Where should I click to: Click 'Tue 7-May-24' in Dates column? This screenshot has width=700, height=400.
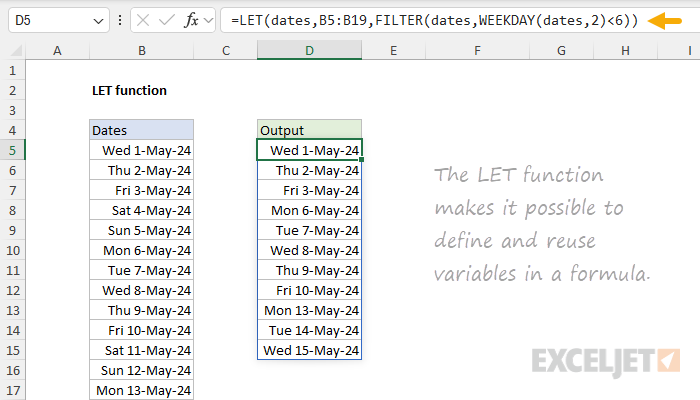point(142,270)
